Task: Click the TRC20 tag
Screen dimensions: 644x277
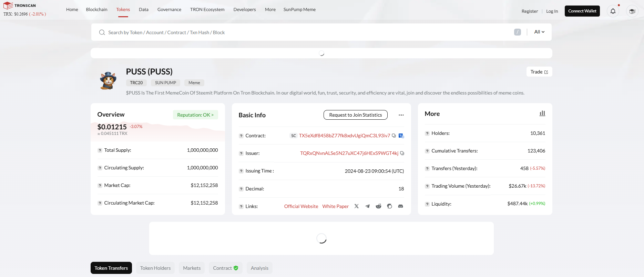Action: [136, 83]
